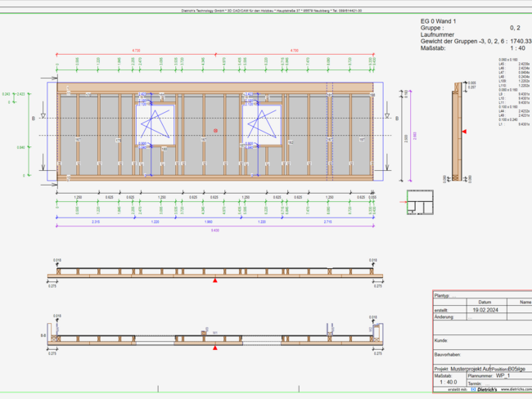Click the Dietrich's logo in the title block
Image resolution: width=532 pixels, height=399 pixels.
(485, 389)
